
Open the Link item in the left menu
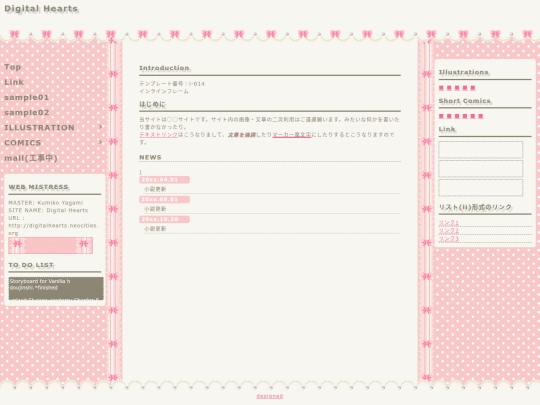14,82
